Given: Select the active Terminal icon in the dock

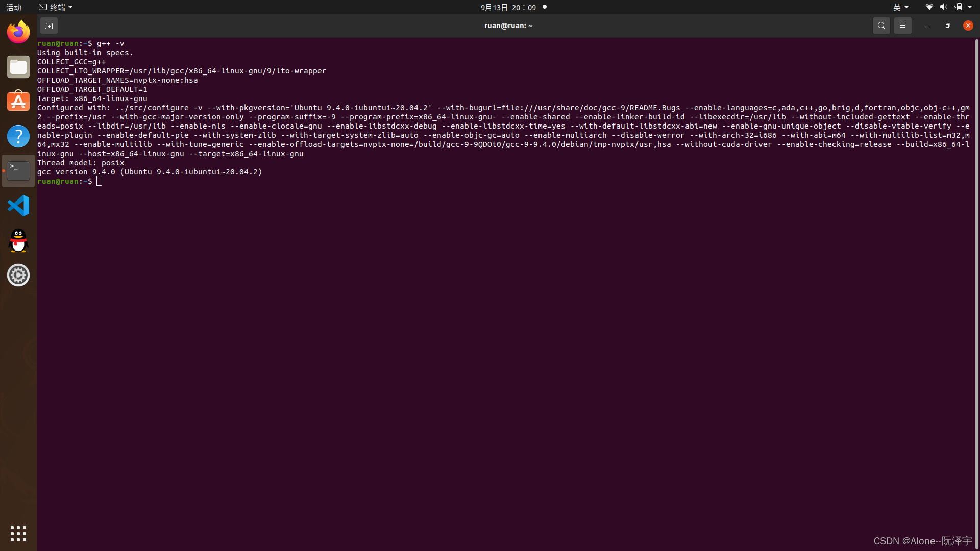Looking at the screenshot, I should click(18, 171).
